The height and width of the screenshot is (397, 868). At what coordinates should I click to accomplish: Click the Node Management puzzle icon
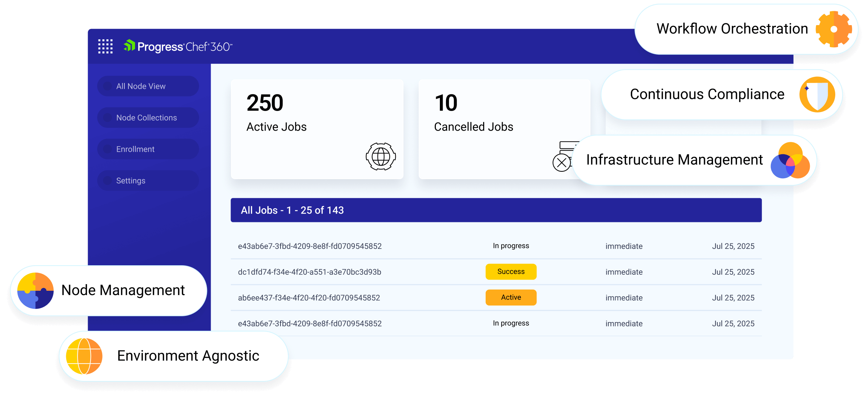[x=35, y=290]
